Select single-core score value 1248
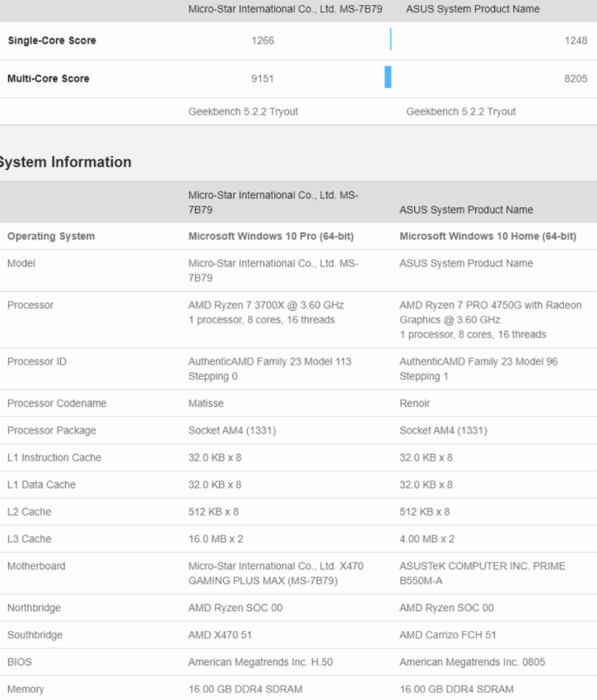 click(575, 41)
